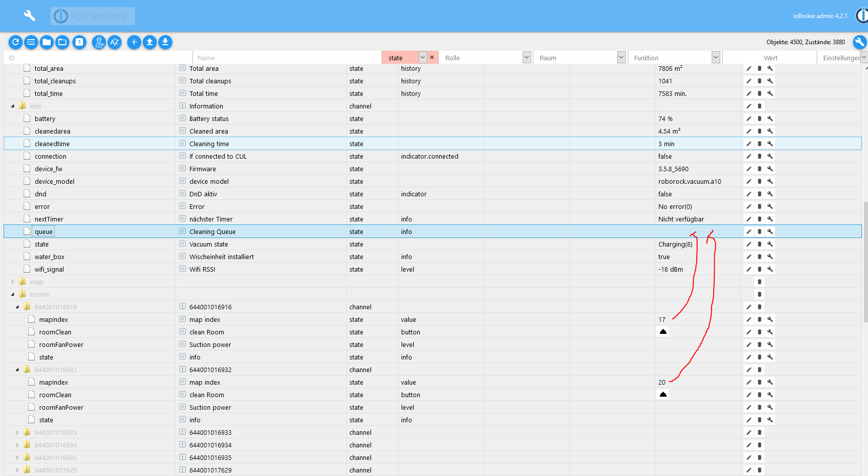Image resolution: width=868 pixels, height=476 pixels.
Task: Delete the rooms folder with trash icon
Action: pyautogui.click(x=759, y=294)
